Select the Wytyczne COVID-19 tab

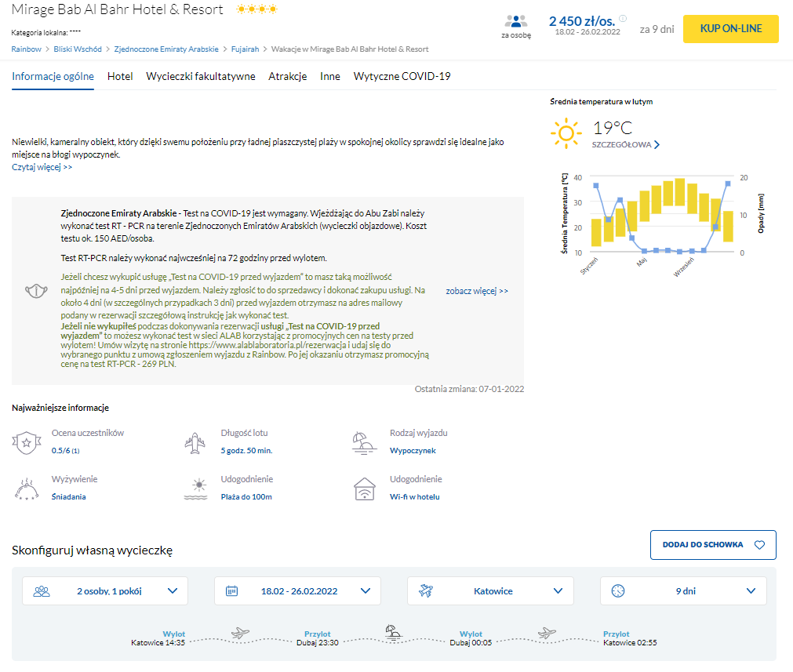(x=402, y=76)
